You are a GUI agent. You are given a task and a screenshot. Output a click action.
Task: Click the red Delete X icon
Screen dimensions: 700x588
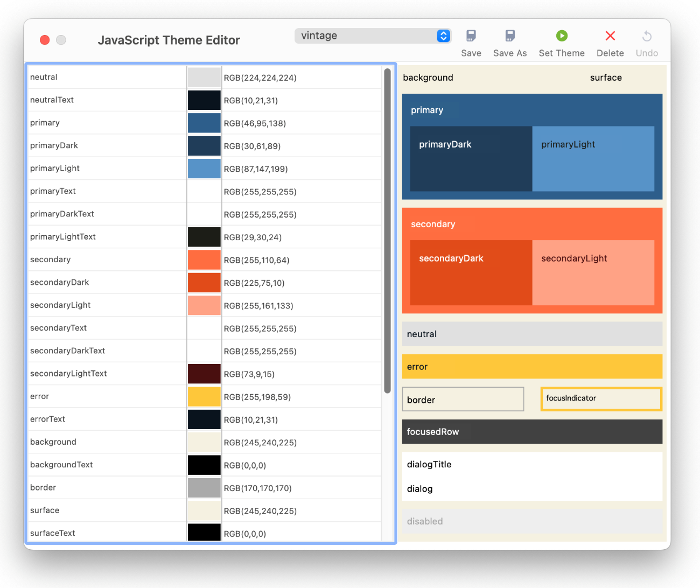610,36
